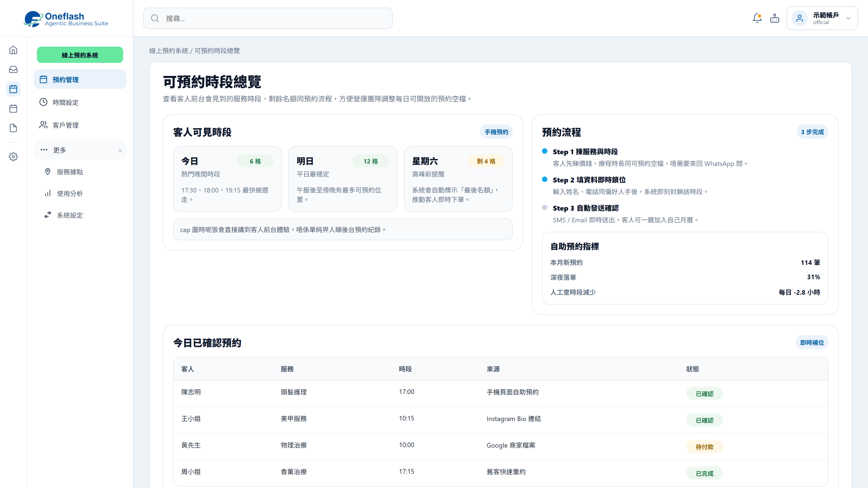Screen dimensions: 868x488
Task: Select customer 黃先生 in the table
Action: click(x=191, y=445)
